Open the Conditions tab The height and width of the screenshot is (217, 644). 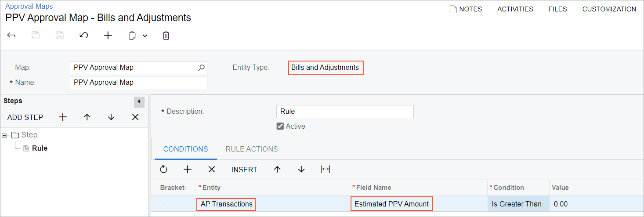tap(185, 149)
